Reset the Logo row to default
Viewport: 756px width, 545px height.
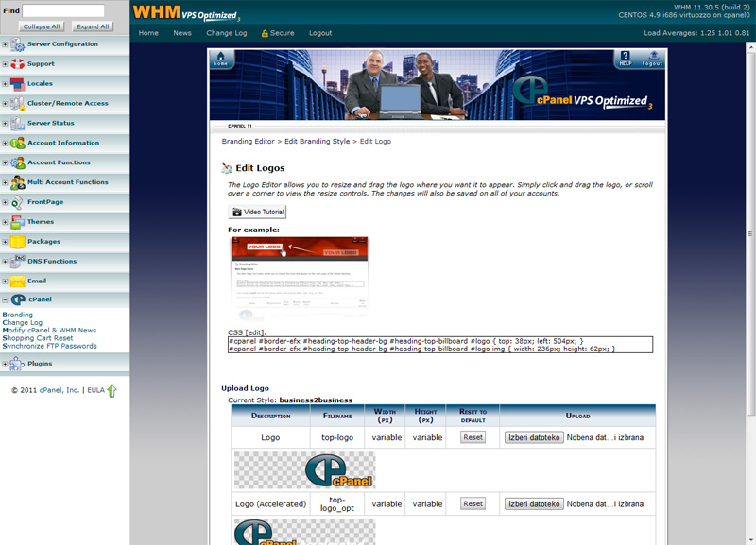[473, 437]
